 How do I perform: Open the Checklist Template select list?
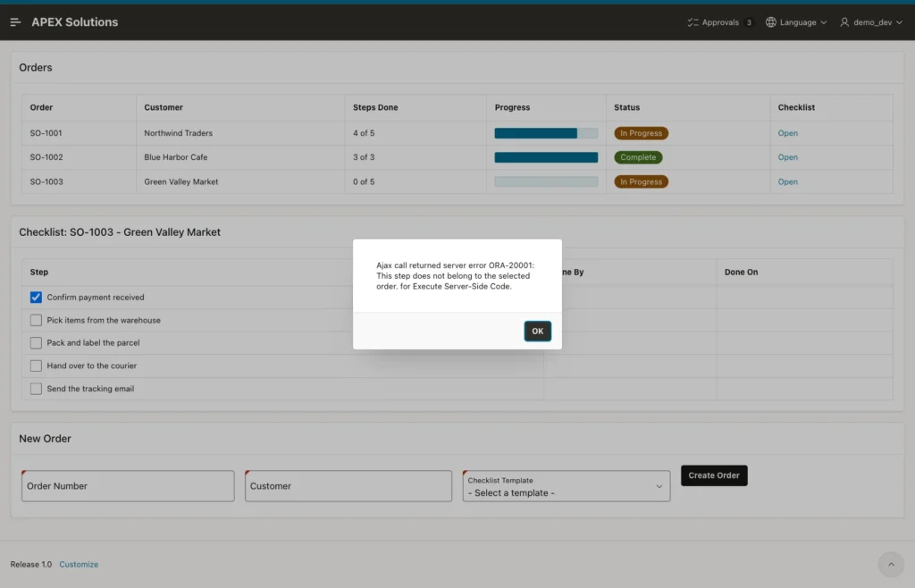click(x=566, y=486)
